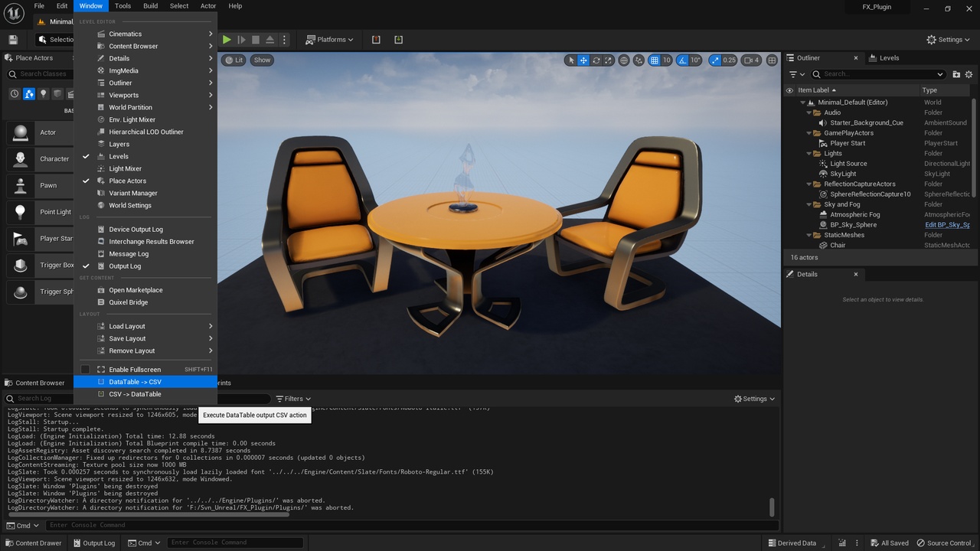This screenshot has width=980, height=551.
Task: Open grid snap value 10 dropdown
Action: point(667,60)
